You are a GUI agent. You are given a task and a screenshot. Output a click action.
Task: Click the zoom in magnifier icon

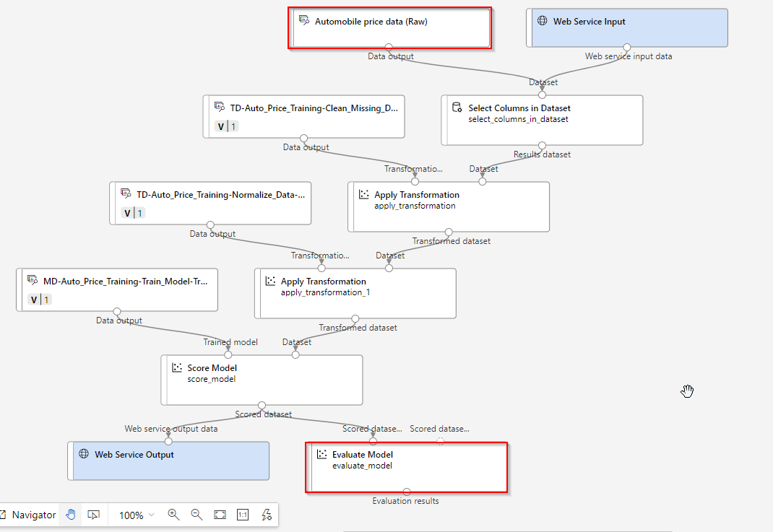point(173,515)
